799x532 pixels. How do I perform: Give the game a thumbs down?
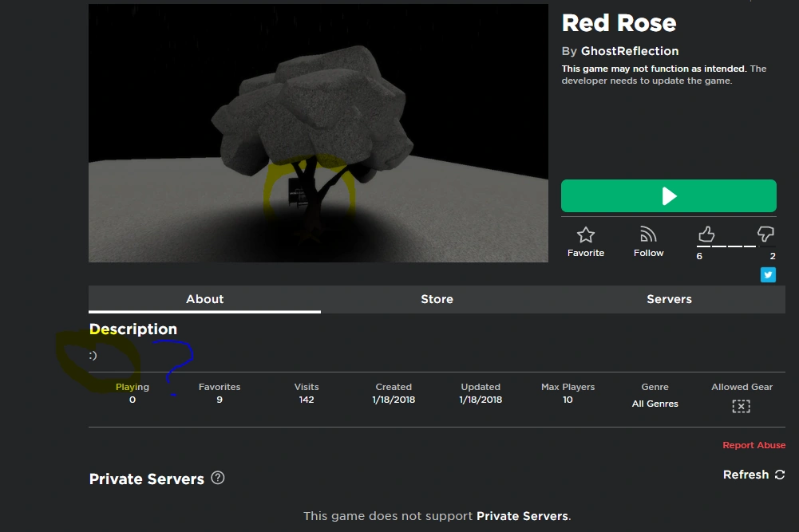click(x=765, y=234)
